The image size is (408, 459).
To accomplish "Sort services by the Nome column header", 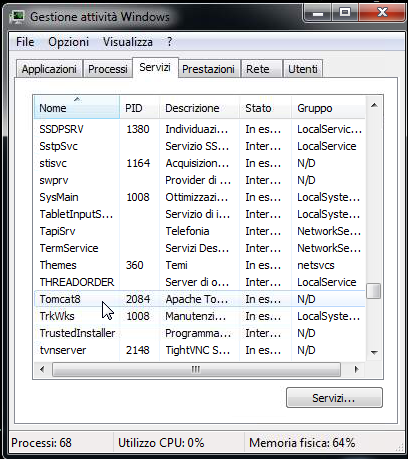I will (77, 107).
